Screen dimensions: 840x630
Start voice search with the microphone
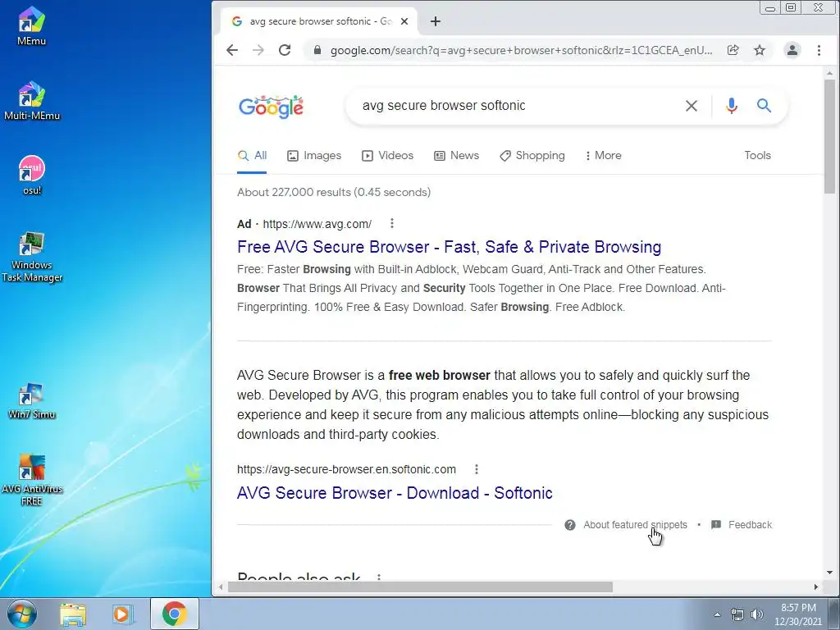click(x=731, y=106)
